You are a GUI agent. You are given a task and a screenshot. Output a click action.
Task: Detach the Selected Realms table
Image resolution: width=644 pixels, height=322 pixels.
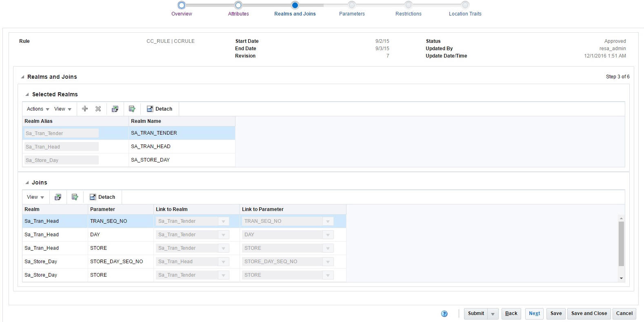click(x=160, y=109)
